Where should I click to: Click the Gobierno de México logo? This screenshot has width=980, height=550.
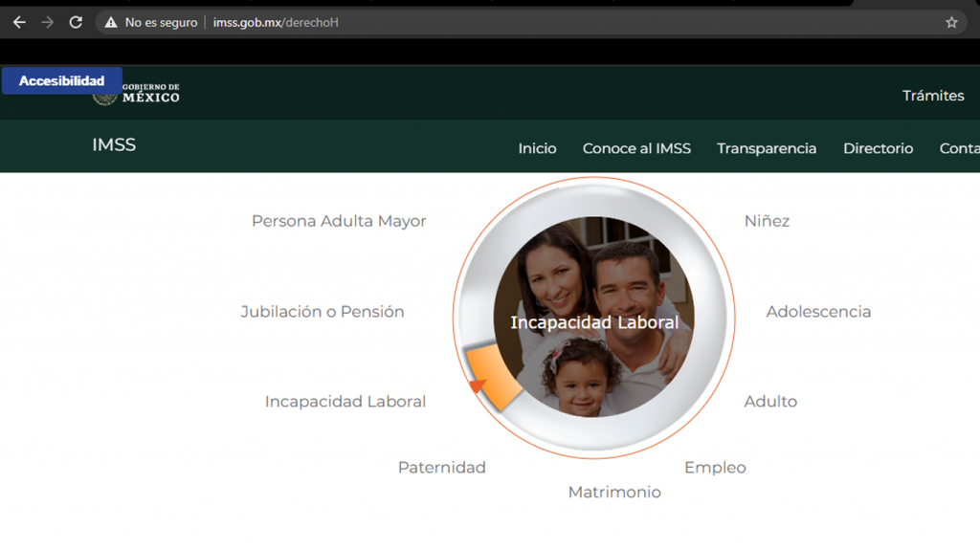coord(136,94)
